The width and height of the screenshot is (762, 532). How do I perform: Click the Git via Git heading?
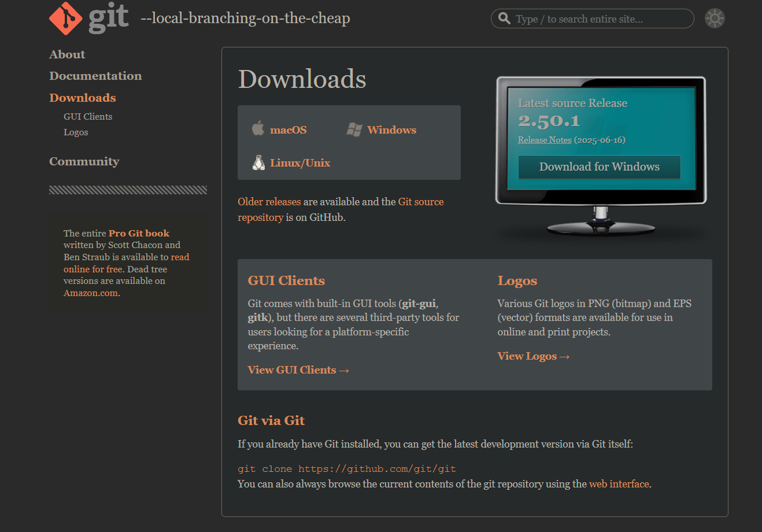(271, 420)
